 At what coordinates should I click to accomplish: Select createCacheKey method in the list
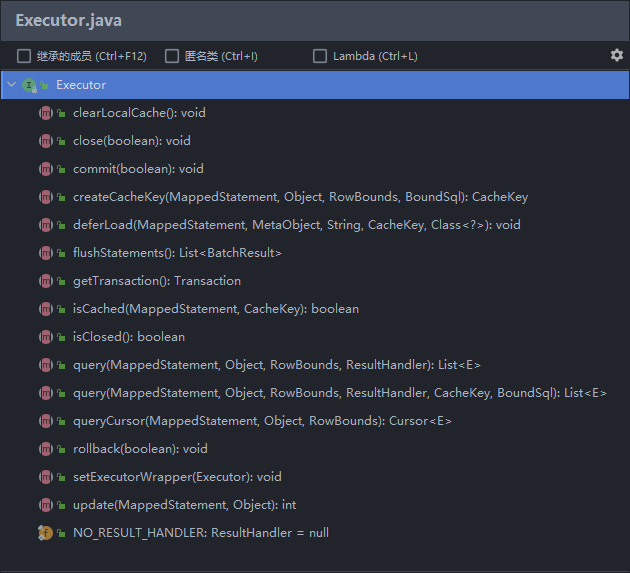pyautogui.click(x=300, y=197)
